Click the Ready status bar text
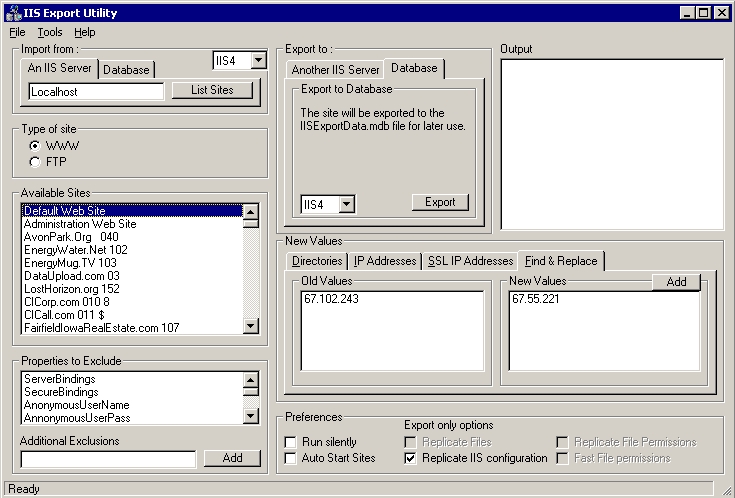Viewport: 735px width, 498px height. tap(24, 489)
